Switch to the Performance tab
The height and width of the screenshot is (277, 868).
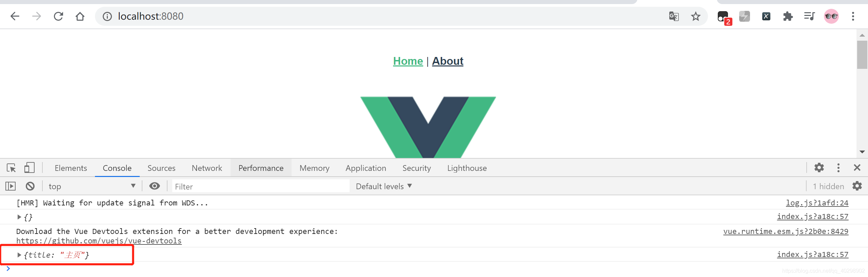261,168
